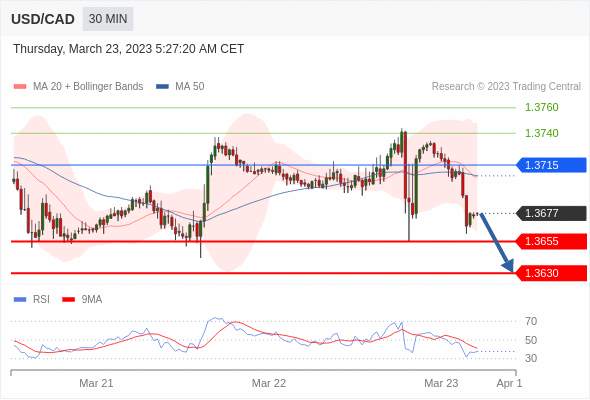
Task: Click the Mar 21 date axis label
Action: [96, 383]
